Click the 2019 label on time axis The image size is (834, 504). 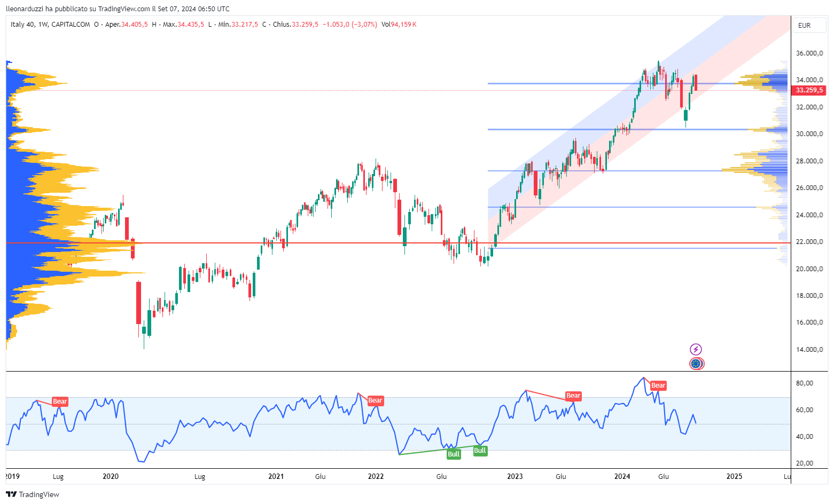point(12,476)
